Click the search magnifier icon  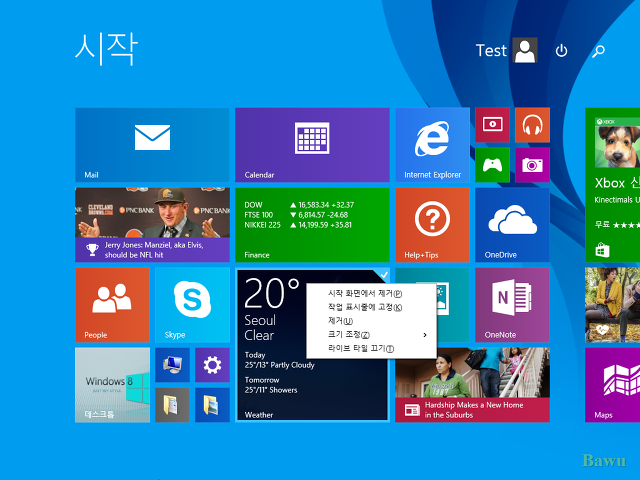pyautogui.click(x=598, y=51)
